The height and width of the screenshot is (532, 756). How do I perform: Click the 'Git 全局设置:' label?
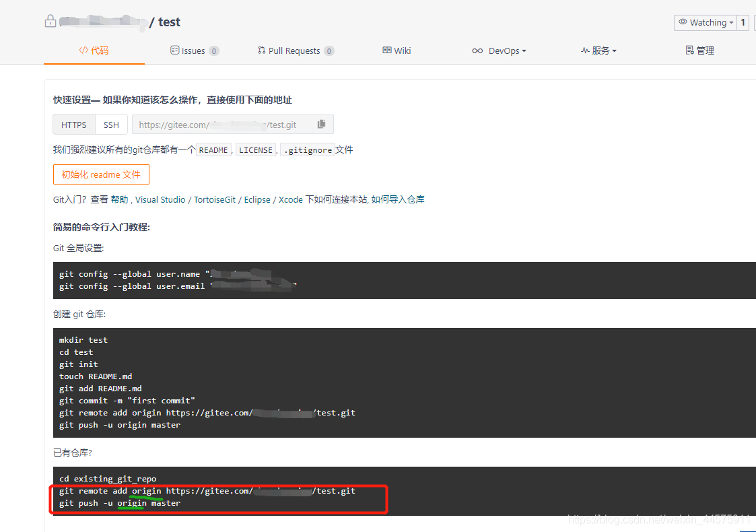[x=79, y=248]
